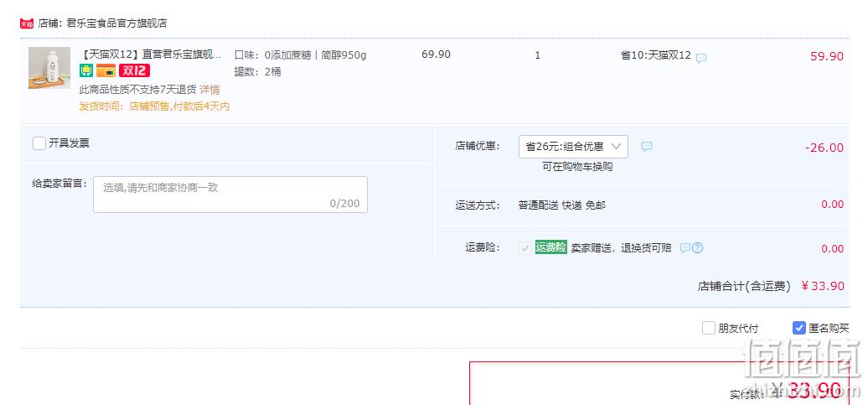Viewport: 868px width, 405px height.
Task: Click the 口味: 0添加蔗糖 简醇950g text
Action: coord(301,55)
